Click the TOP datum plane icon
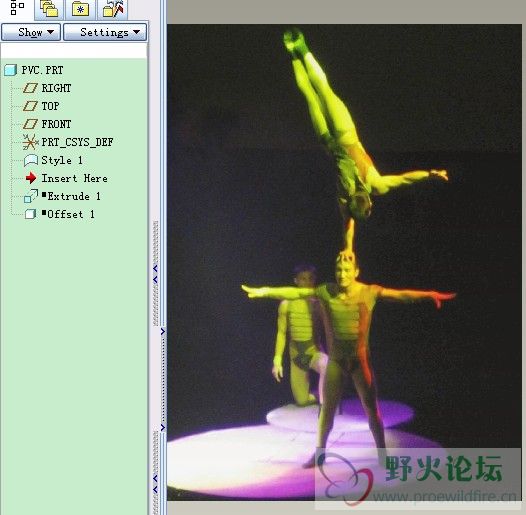 coord(30,106)
